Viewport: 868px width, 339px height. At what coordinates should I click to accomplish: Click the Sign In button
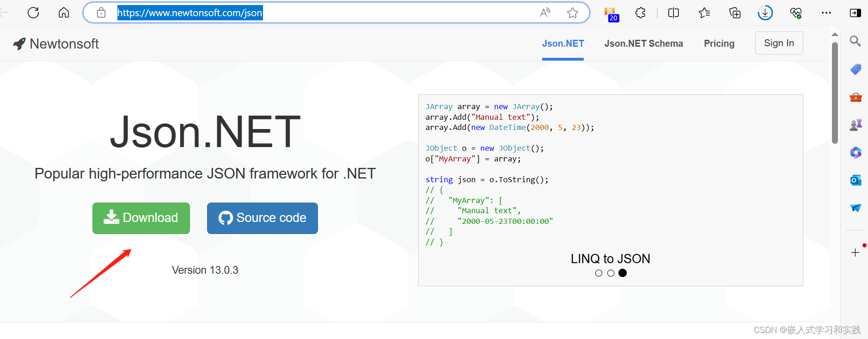pyautogui.click(x=779, y=43)
